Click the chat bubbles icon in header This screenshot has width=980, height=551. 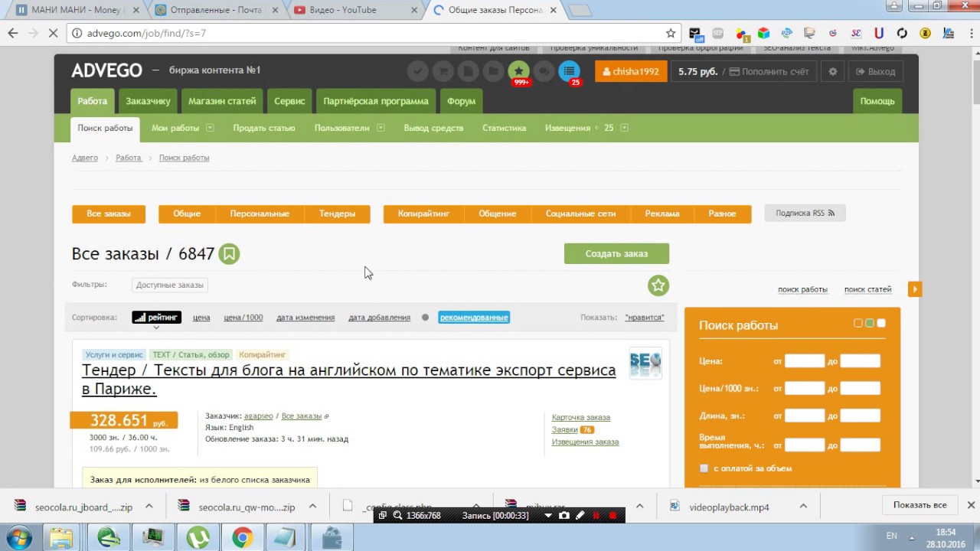[544, 71]
